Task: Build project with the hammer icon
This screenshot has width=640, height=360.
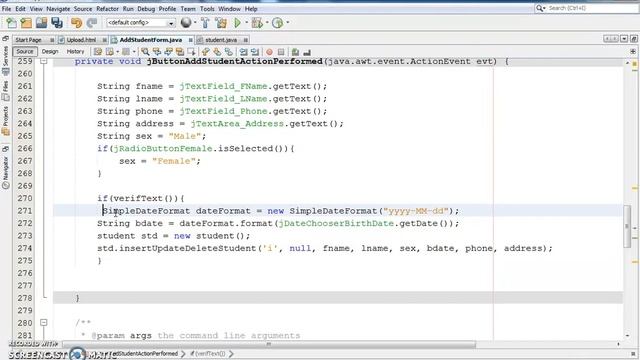Action: [x=205, y=23]
